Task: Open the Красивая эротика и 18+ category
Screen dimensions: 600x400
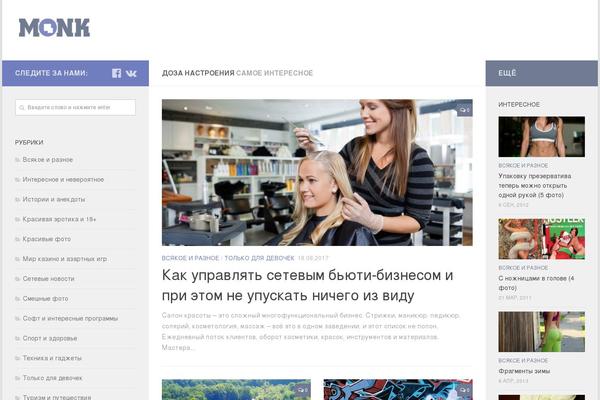Action: [x=59, y=219]
